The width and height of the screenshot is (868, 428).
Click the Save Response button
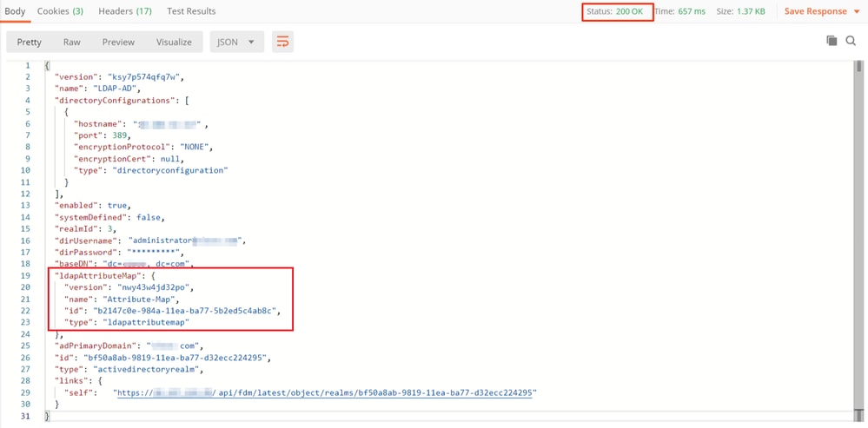pyautogui.click(x=815, y=11)
